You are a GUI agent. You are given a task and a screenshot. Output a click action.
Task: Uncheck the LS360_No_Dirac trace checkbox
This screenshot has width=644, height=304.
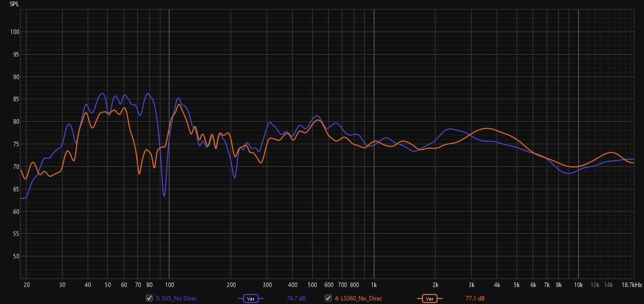328,298
